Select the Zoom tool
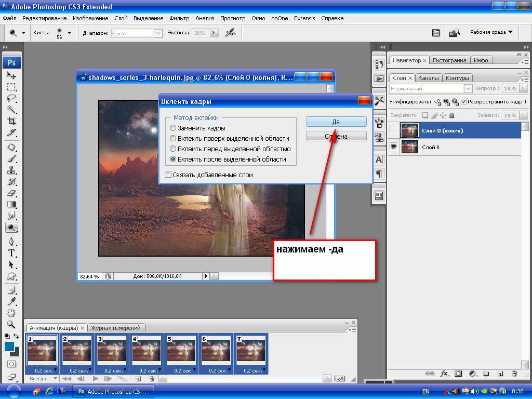The width and height of the screenshot is (532, 399). (x=11, y=324)
